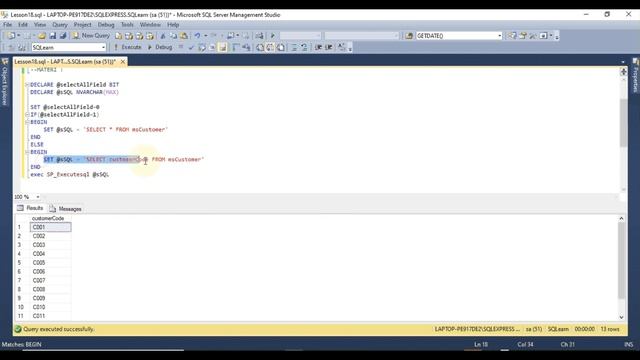Decrease the line indent
This screenshot has height=360, width=640.
(x=318, y=47)
